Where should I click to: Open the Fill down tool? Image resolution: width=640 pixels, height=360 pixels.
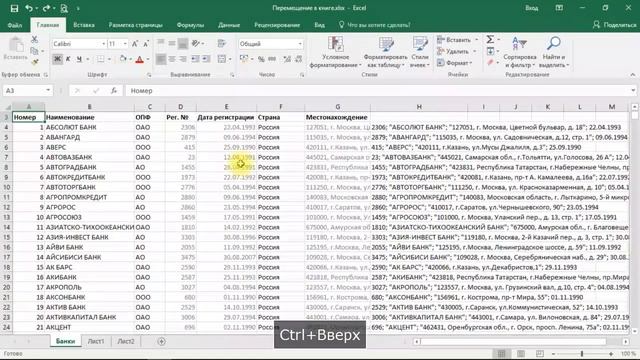click(x=490, y=51)
